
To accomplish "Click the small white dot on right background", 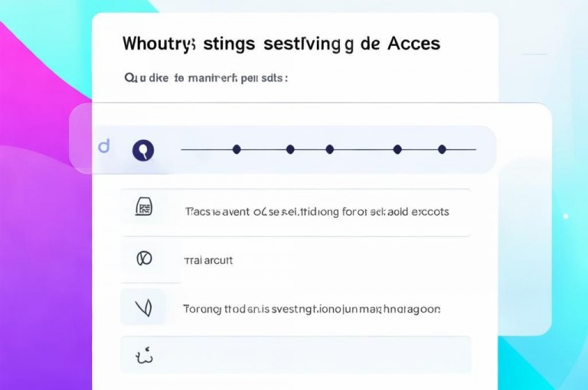I will [x=566, y=216].
